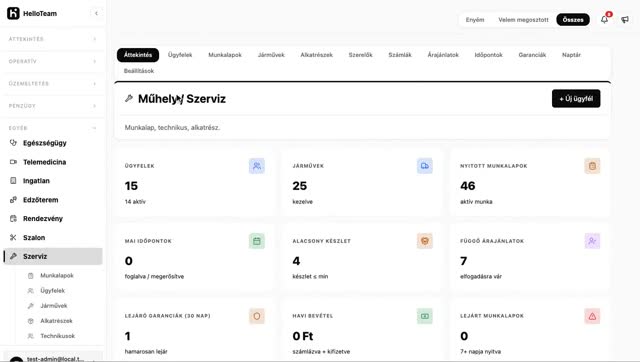This screenshot has height=362, width=640.
Task: Click the + Új ügyfél button
Action: click(576, 98)
